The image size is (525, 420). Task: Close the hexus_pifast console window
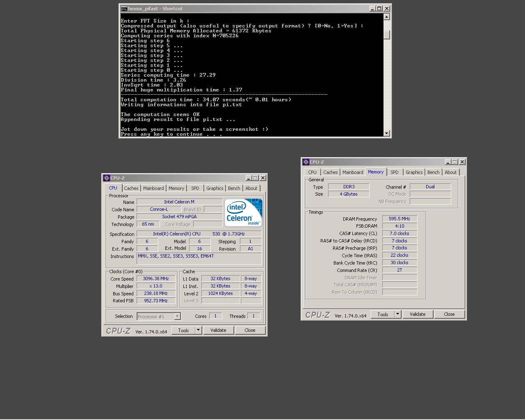386,9
